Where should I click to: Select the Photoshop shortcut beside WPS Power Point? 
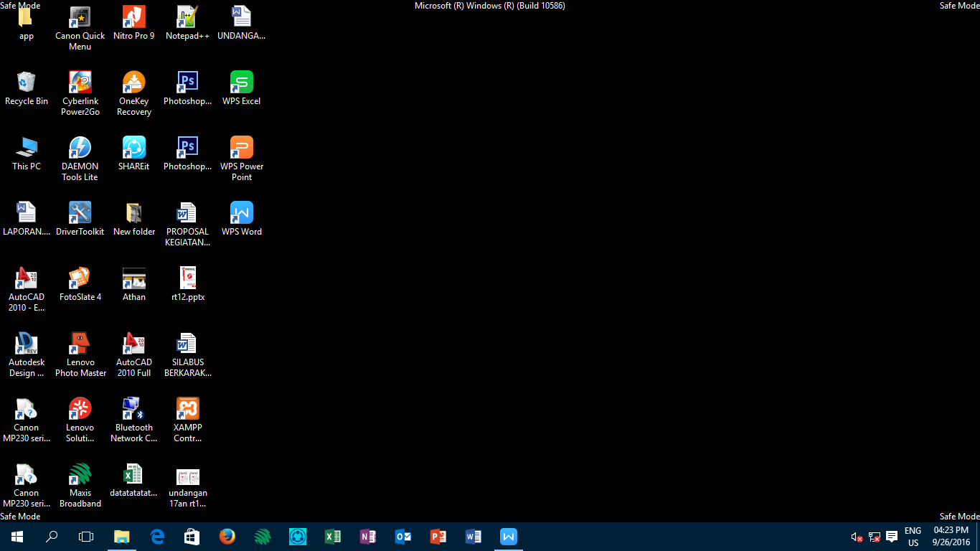click(x=188, y=154)
